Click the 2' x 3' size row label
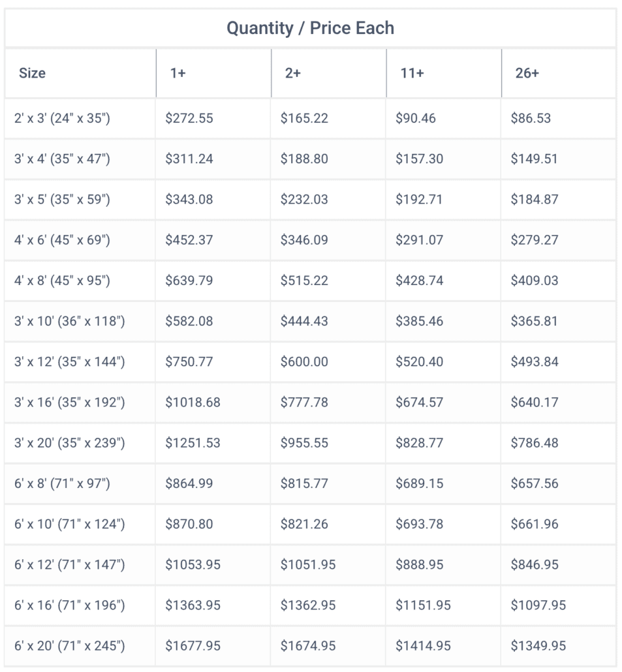 (x=62, y=118)
